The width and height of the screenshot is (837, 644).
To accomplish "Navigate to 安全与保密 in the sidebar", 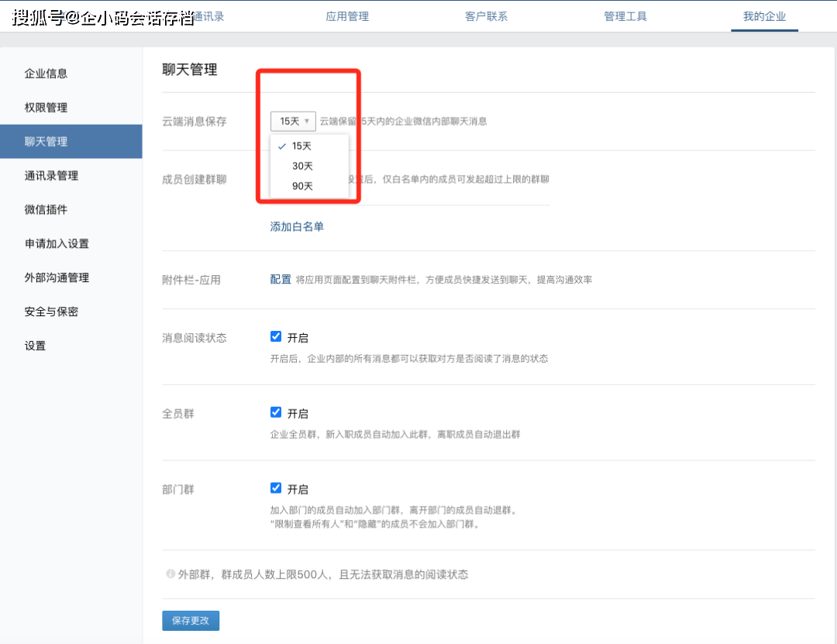I will [x=51, y=312].
